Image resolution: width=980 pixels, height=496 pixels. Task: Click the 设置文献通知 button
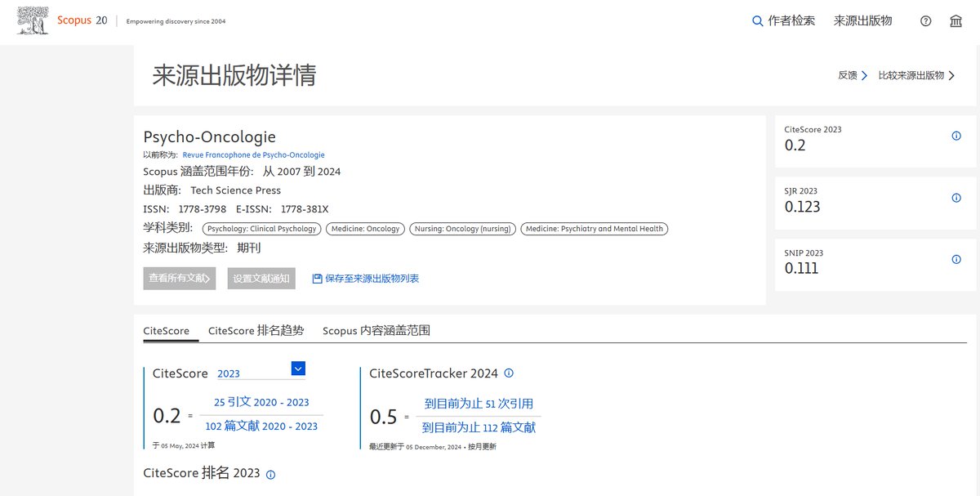point(261,278)
